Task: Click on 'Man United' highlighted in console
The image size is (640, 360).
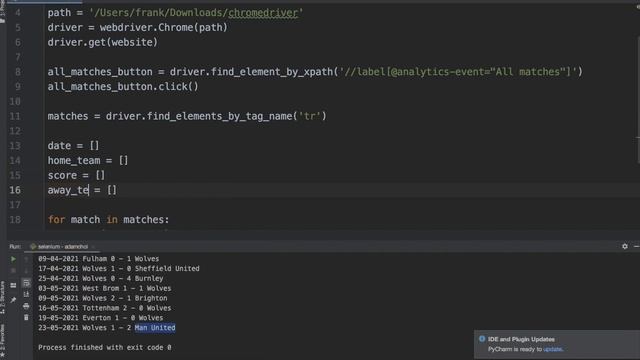Action: (155, 328)
